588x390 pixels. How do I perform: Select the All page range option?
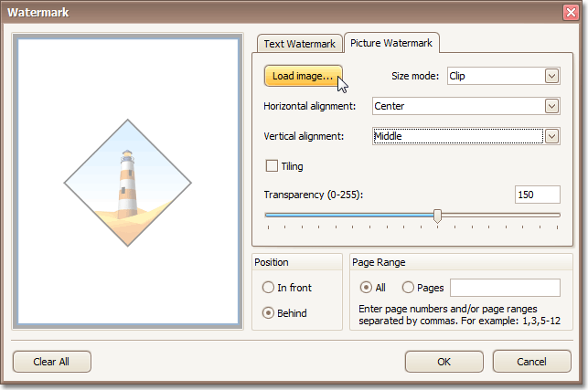pos(366,288)
